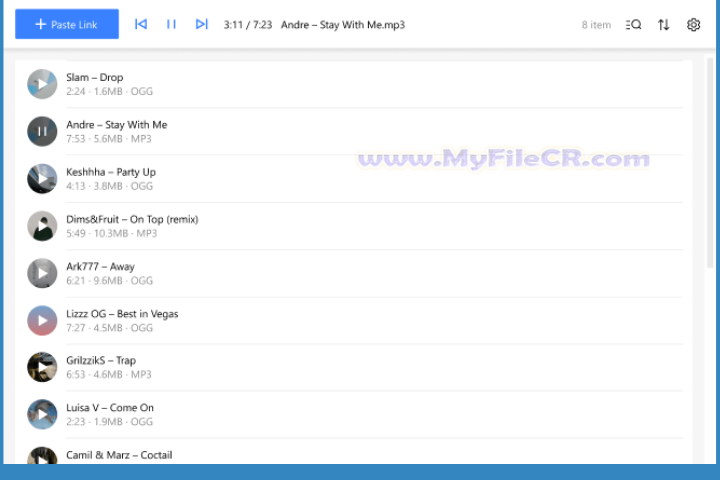The width and height of the screenshot is (720, 480).
Task: Play Slam – Drop thumbnail
Action: (x=42, y=84)
